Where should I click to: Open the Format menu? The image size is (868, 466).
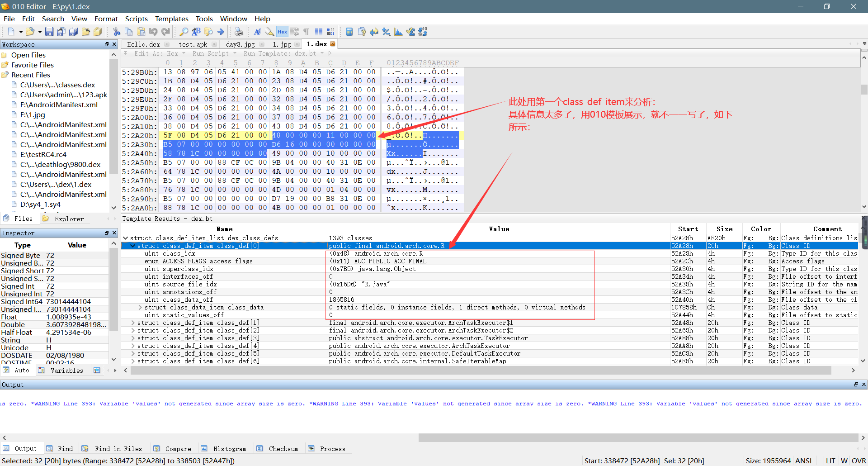(x=106, y=19)
